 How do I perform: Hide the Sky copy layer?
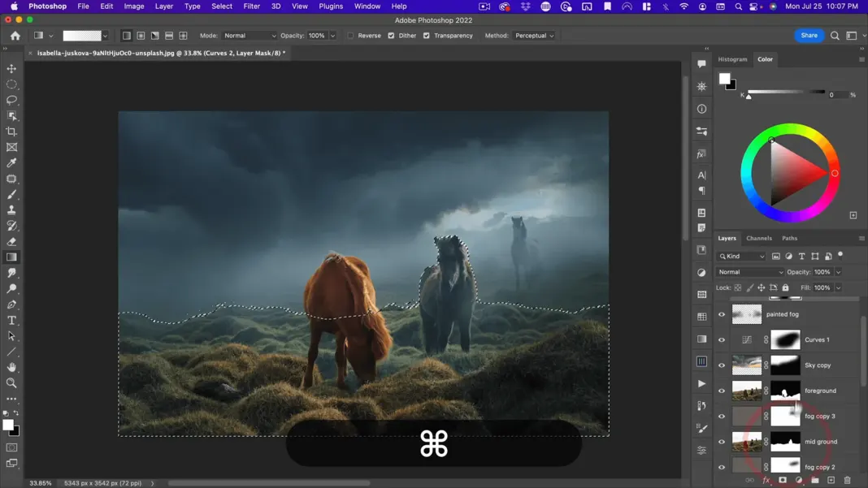(x=722, y=365)
